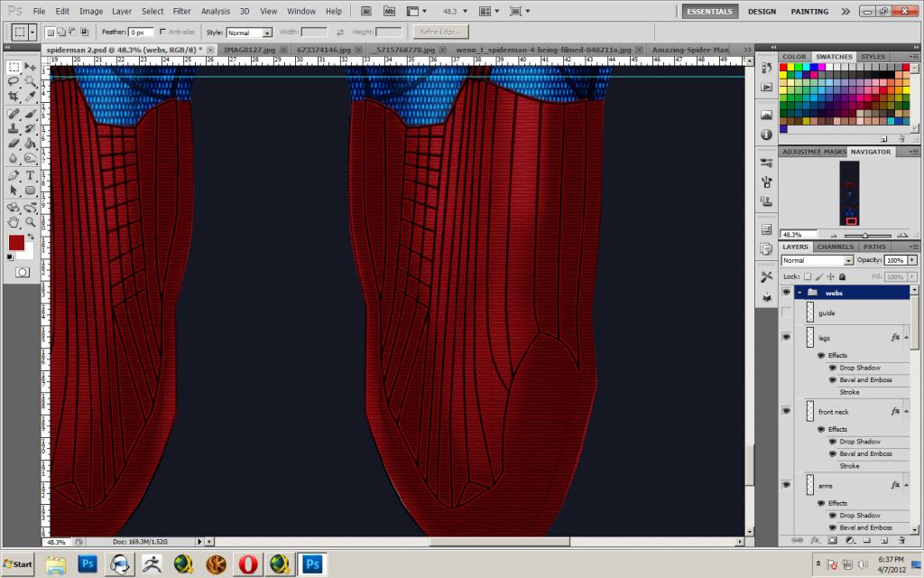Select the Blur tool

click(x=14, y=157)
